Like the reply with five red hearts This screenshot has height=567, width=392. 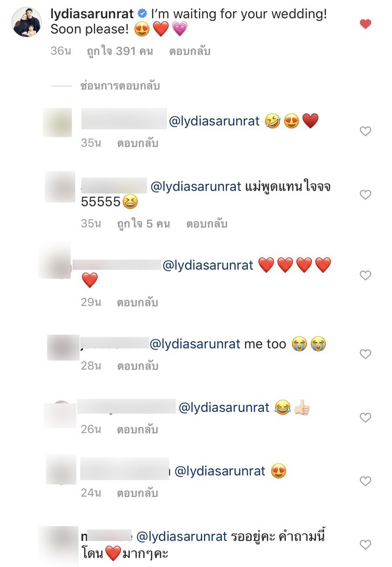pyautogui.click(x=365, y=275)
